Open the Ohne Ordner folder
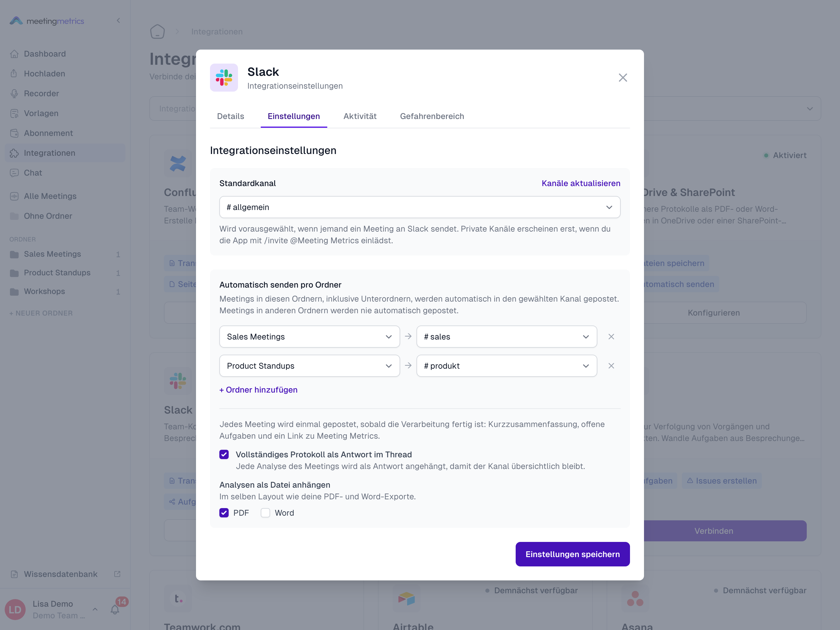 (x=65, y=216)
